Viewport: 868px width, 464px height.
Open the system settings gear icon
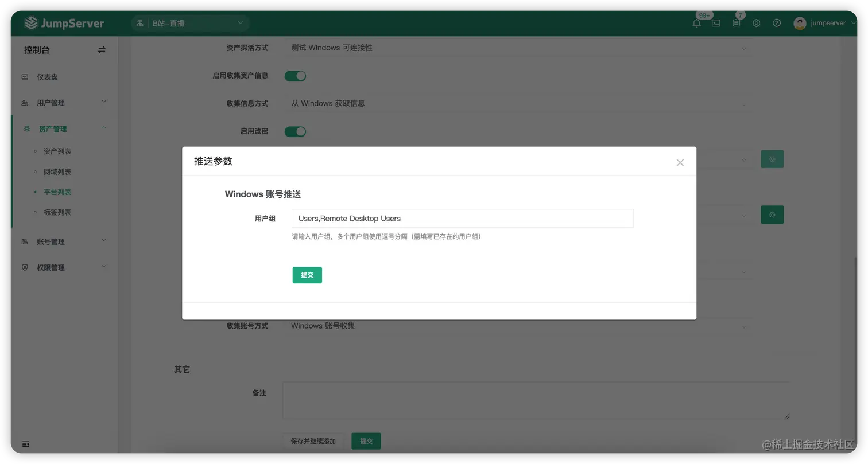coord(756,24)
